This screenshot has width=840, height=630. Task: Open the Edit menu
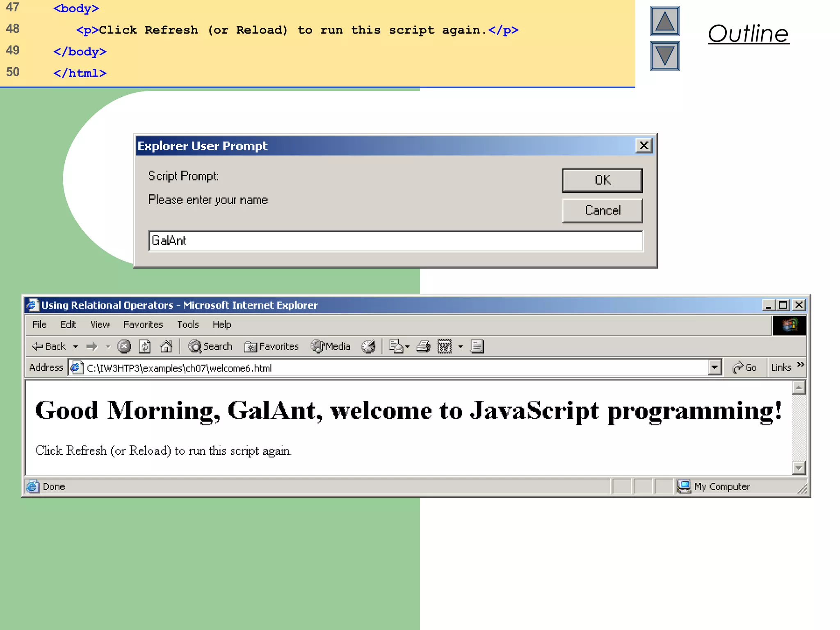(x=68, y=324)
